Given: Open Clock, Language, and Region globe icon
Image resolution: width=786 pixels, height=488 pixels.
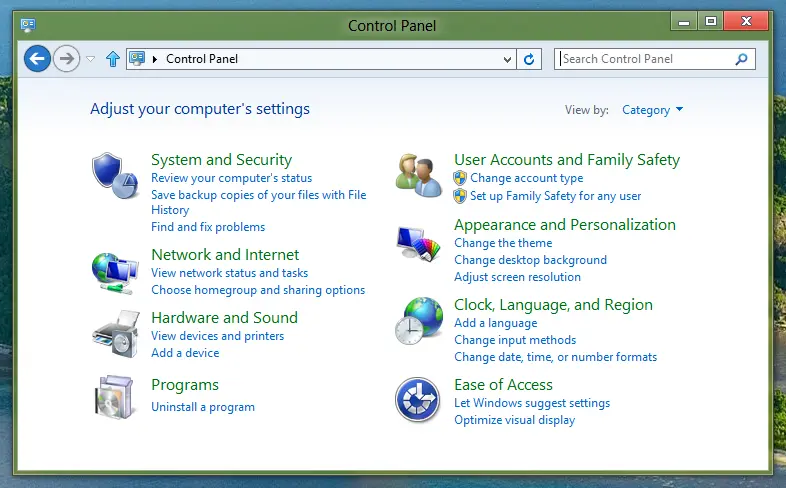Looking at the screenshot, I should pos(419,321).
